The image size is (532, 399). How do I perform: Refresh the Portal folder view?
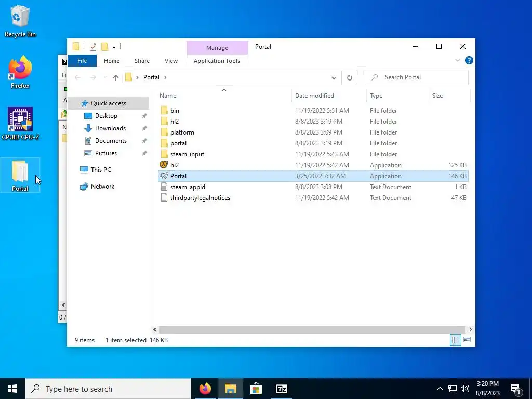tap(350, 77)
